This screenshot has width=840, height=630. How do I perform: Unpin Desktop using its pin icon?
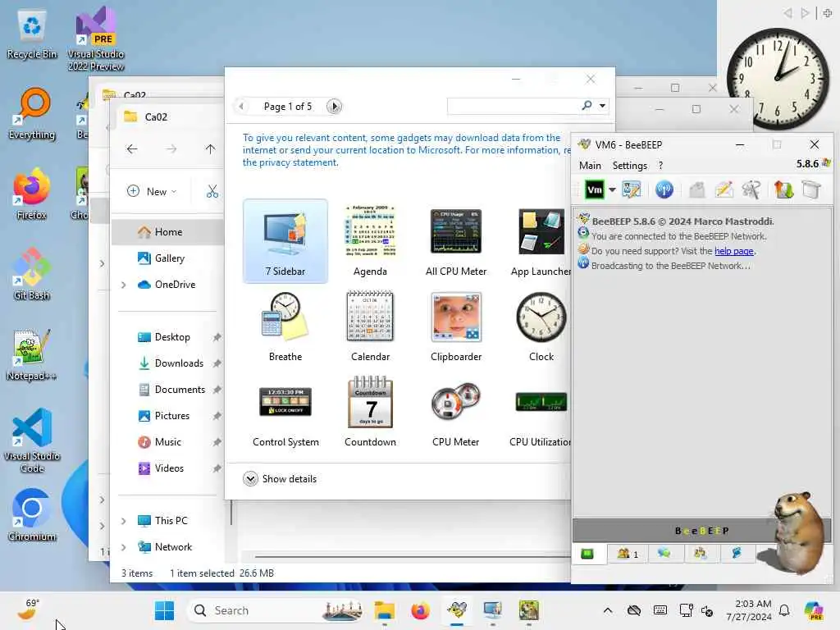tap(217, 337)
